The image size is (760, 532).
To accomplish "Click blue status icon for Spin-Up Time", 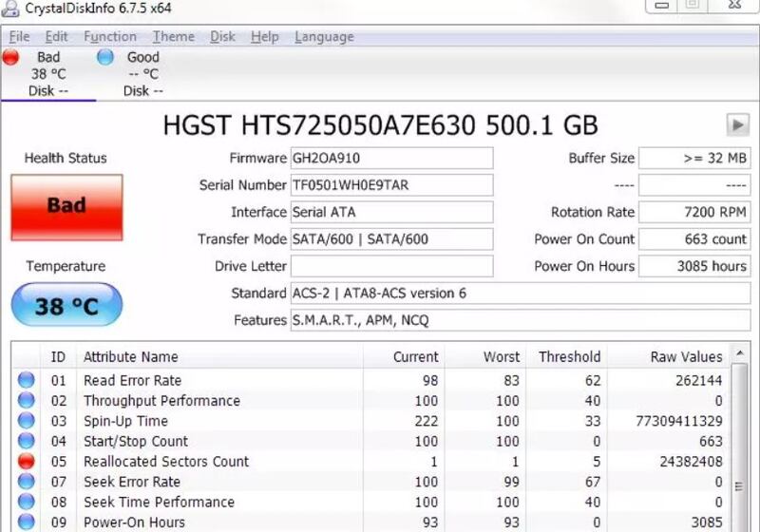I will (27, 421).
